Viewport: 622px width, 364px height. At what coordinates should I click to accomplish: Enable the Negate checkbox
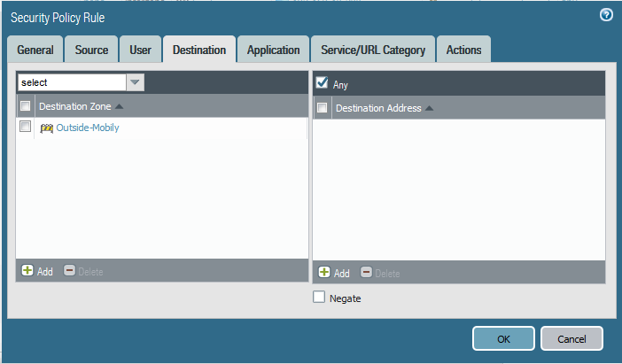click(319, 298)
